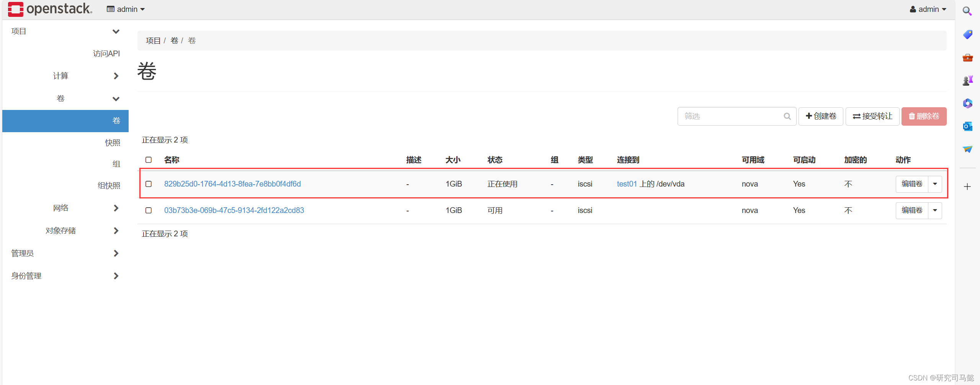Click the plus icon to customize sidebar

(x=967, y=187)
